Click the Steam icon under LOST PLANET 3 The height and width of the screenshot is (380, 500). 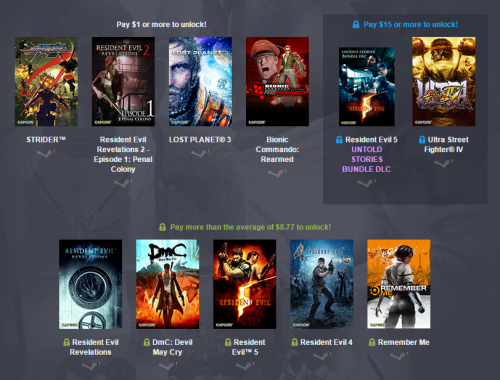(x=200, y=153)
